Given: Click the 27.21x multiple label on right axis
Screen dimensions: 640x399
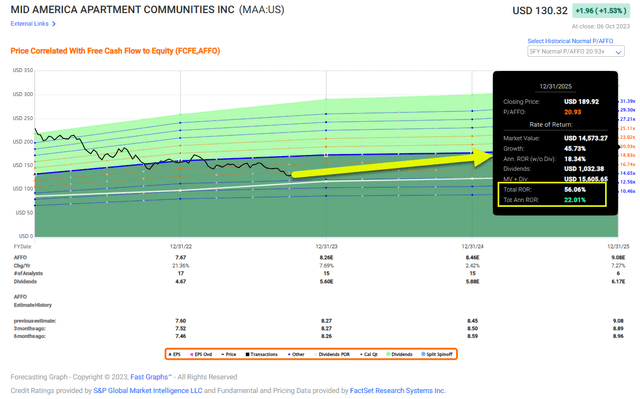Looking at the screenshot, I should 628,119.
